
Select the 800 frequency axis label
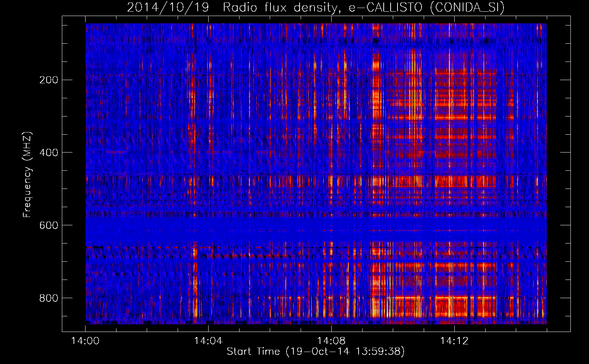point(49,298)
